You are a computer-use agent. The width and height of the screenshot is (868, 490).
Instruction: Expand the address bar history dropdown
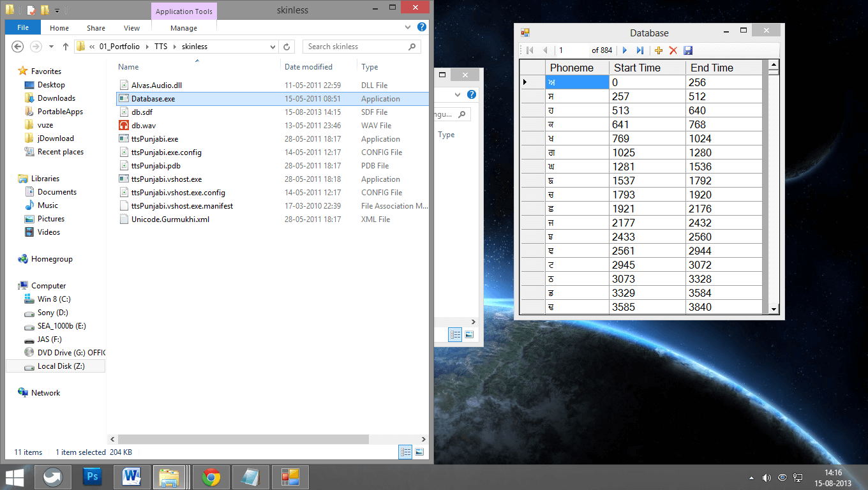pyautogui.click(x=273, y=47)
